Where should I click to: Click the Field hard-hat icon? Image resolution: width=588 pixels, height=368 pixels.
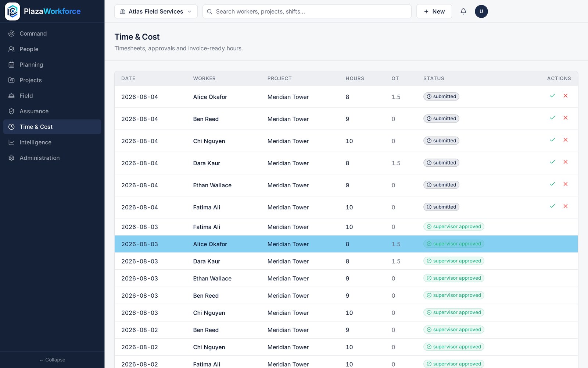[x=11, y=96]
